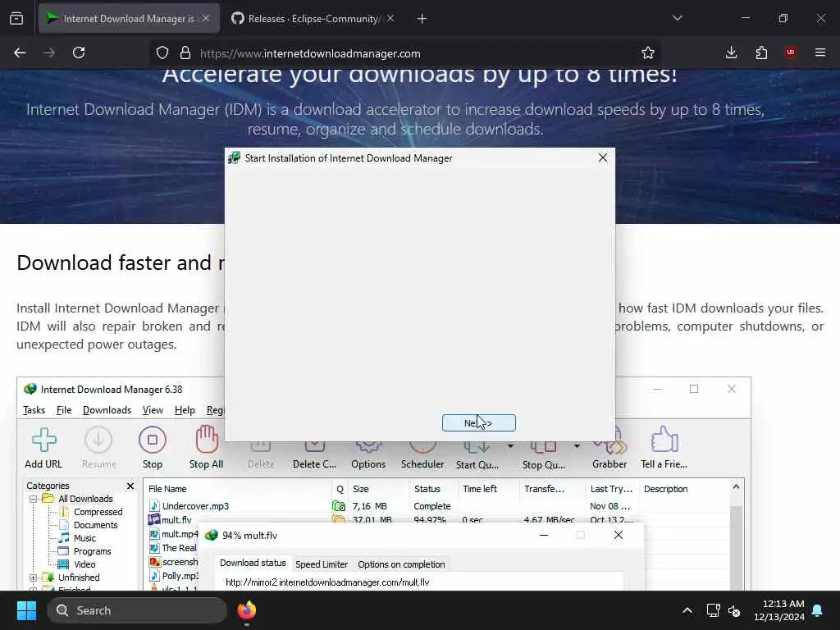Close the Categories panel with its X
The height and width of the screenshot is (630, 840).
(x=130, y=486)
